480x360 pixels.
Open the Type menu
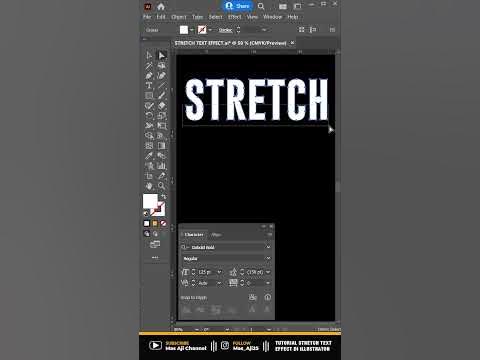[x=197, y=17]
